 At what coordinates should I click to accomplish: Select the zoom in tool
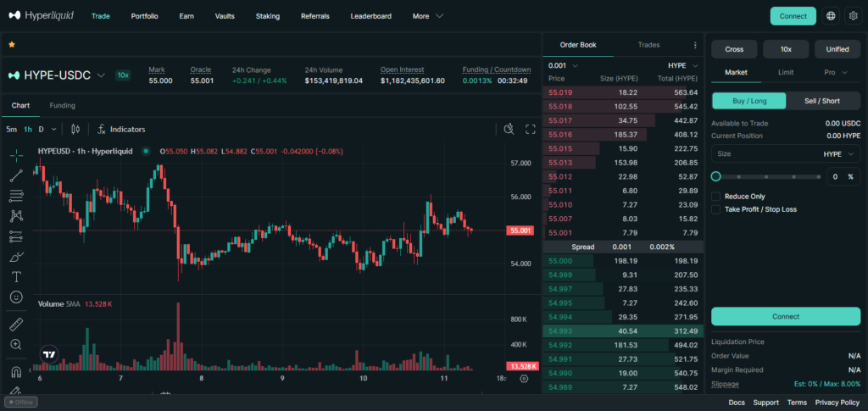click(x=17, y=345)
